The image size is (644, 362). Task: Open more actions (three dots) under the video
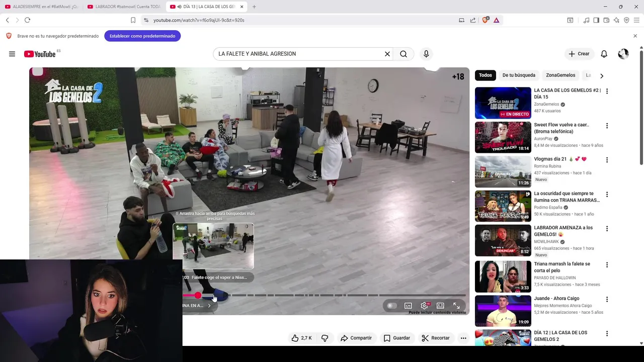(x=463, y=338)
